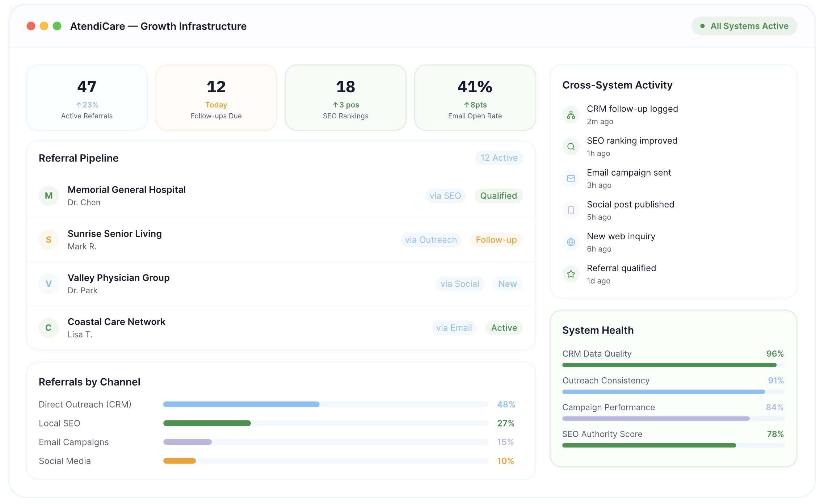Click the Email campaign sent envelope icon

coord(571,178)
